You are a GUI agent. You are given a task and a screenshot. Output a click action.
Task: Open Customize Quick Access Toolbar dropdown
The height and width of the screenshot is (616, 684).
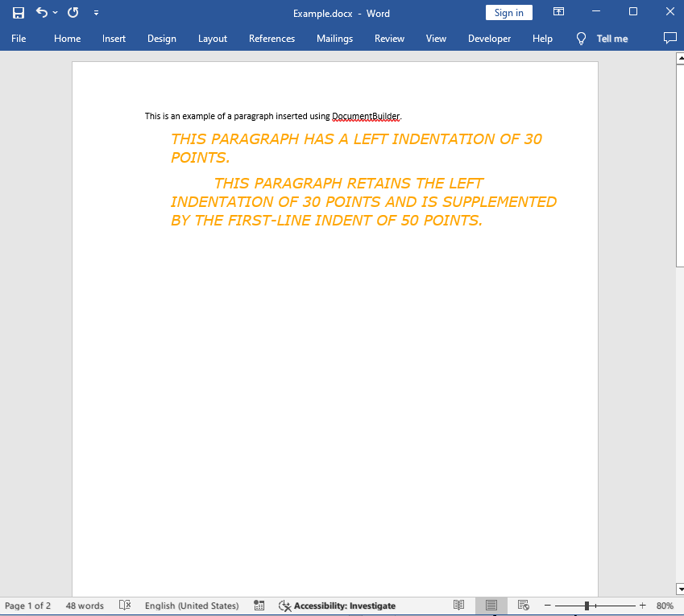[96, 13]
